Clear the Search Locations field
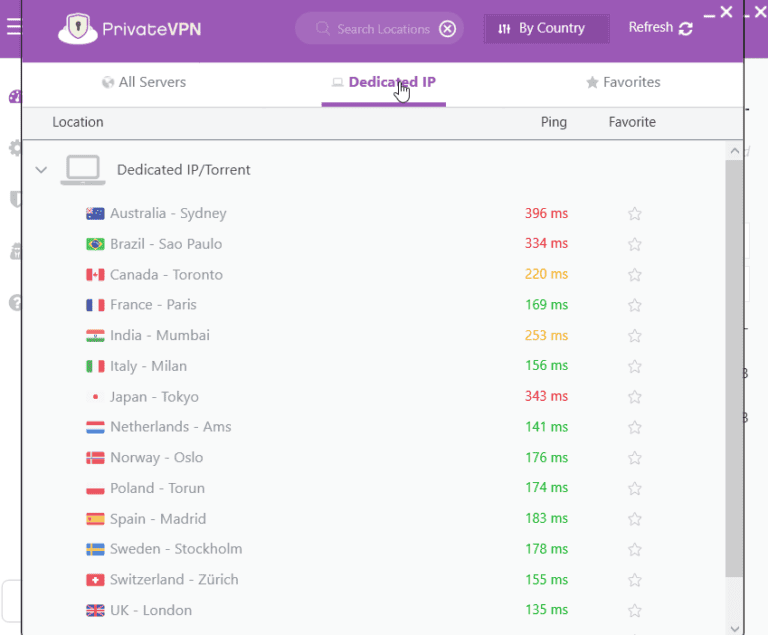Screen dimensions: 768x635 pyautogui.click(x=447, y=29)
